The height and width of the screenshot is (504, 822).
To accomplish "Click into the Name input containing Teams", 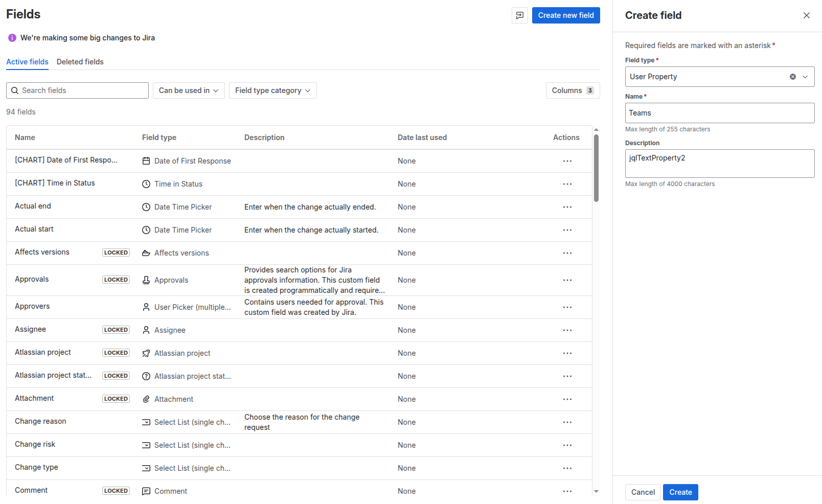I will coord(719,113).
